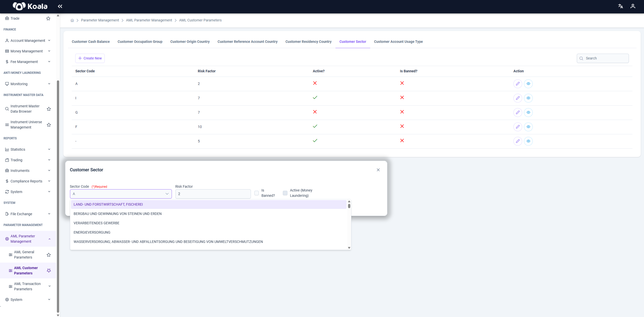Close the Customer Sector dialog

[x=378, y=170]
